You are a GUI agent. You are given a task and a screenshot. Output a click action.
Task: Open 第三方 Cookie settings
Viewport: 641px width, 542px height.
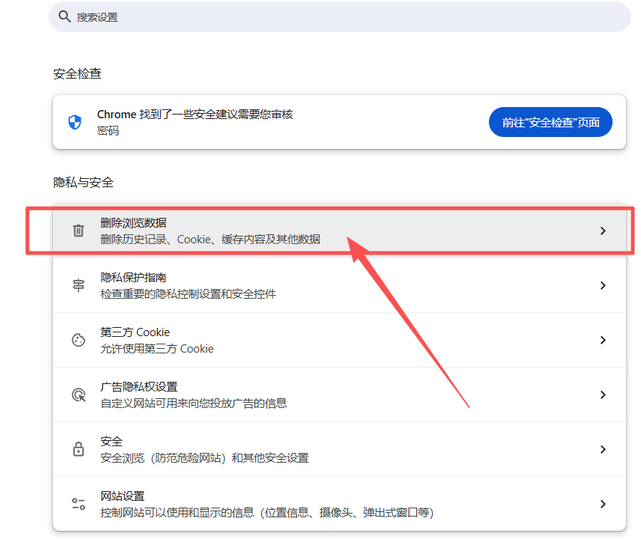(x=339, y=340)
